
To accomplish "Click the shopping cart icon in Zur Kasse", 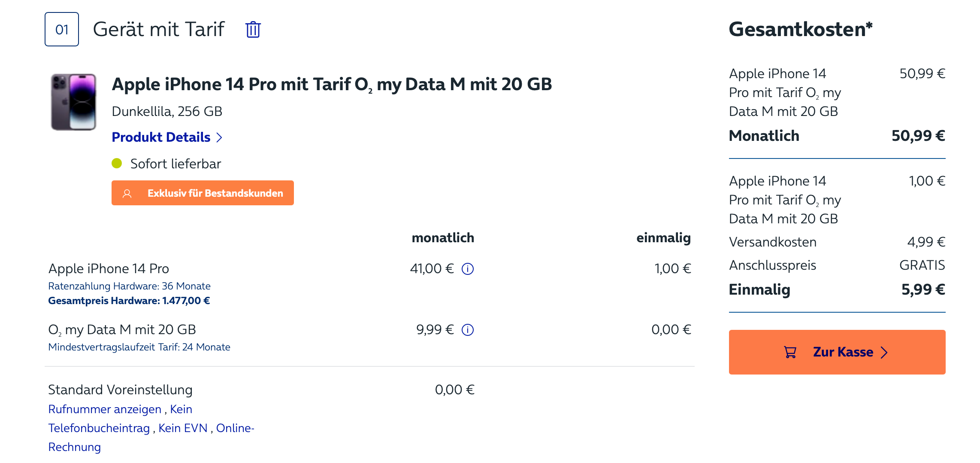I will [790, 352].
